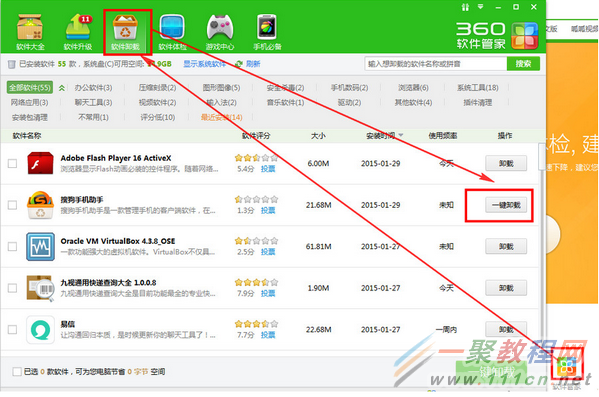Click the Adobe Flash Player icon
Image resolution: width=599 pixels, height=397 pixels.
click(40, 163)
